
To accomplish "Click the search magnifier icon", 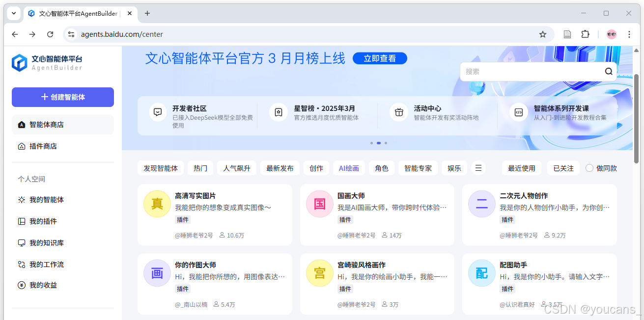I will pyautogui.click(x=609, y=72).
